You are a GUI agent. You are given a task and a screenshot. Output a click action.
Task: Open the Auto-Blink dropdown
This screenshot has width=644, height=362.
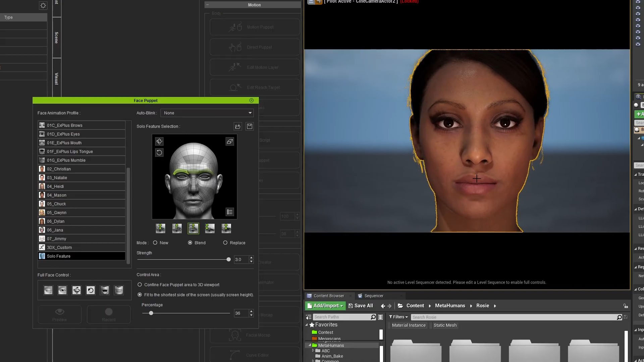(x=207, y=113)
